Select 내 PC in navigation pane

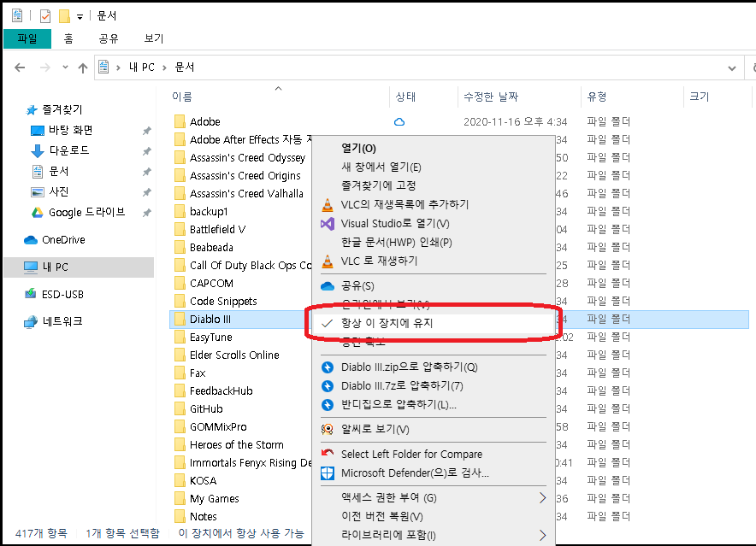(x=79, y=267)
